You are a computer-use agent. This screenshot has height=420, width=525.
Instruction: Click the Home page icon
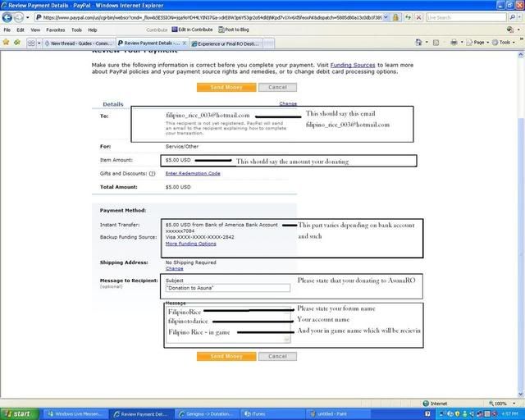coord(418,42)
